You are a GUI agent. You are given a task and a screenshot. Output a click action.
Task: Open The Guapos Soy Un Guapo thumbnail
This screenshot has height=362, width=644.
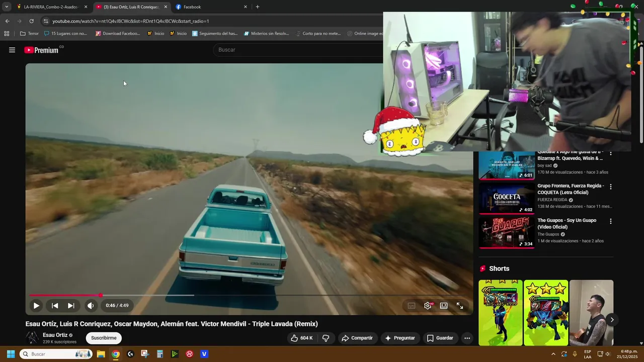(x=507, y=232)
